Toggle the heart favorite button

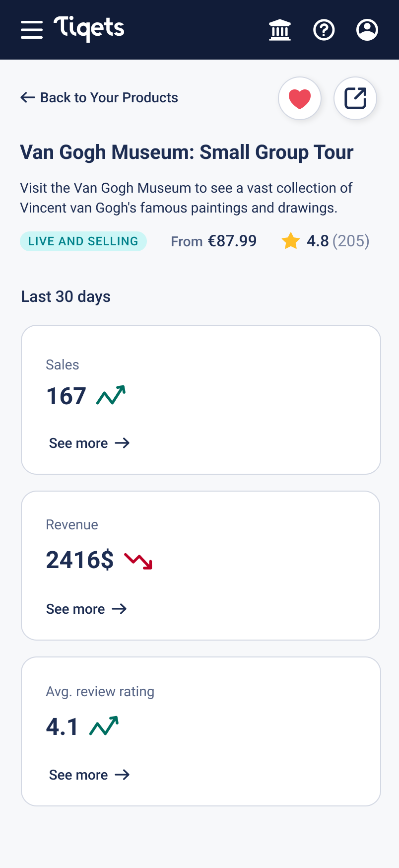300,98
